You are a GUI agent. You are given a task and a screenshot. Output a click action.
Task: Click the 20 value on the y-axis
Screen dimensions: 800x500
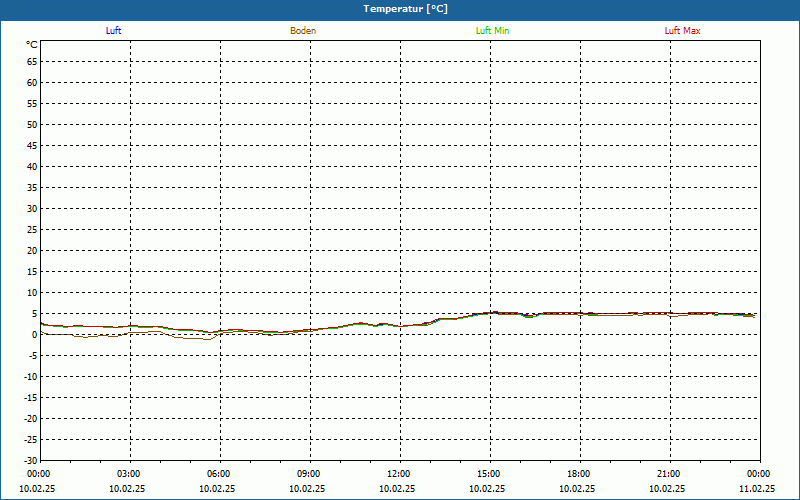(32, 251)
